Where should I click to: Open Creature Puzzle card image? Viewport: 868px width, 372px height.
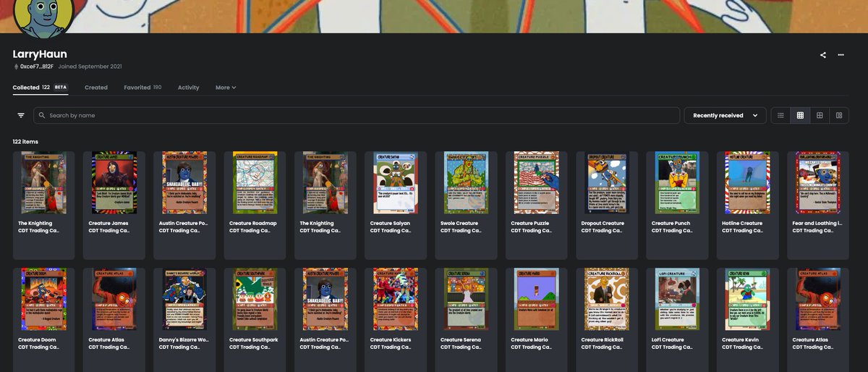pos(537,182)
